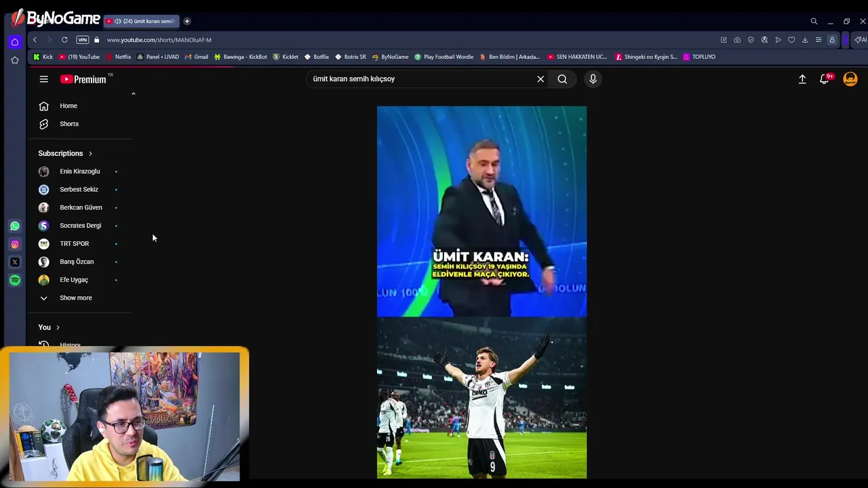Open the (19) YouTube bookmark
The image size is (868, 488).
[79, 57]
